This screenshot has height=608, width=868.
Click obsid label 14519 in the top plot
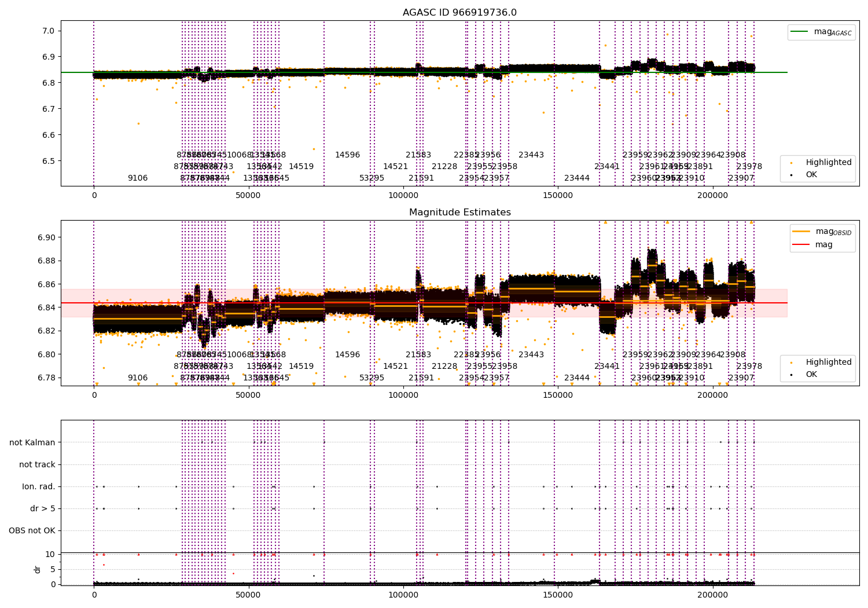(x=301, y=166)
